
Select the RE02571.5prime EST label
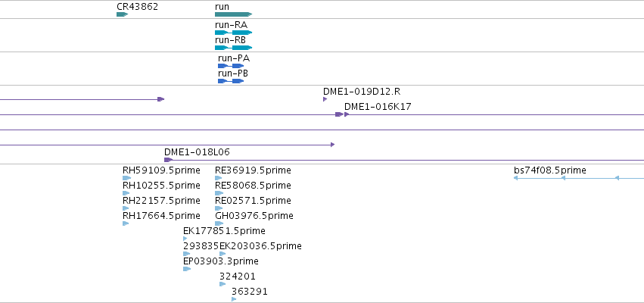[x=253, y=201]
